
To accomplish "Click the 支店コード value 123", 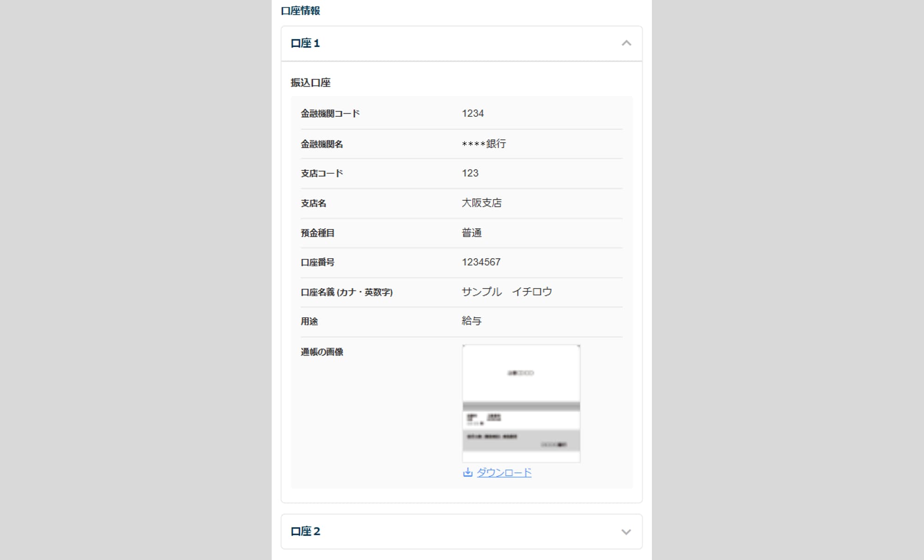I will [x=470, y=173].
